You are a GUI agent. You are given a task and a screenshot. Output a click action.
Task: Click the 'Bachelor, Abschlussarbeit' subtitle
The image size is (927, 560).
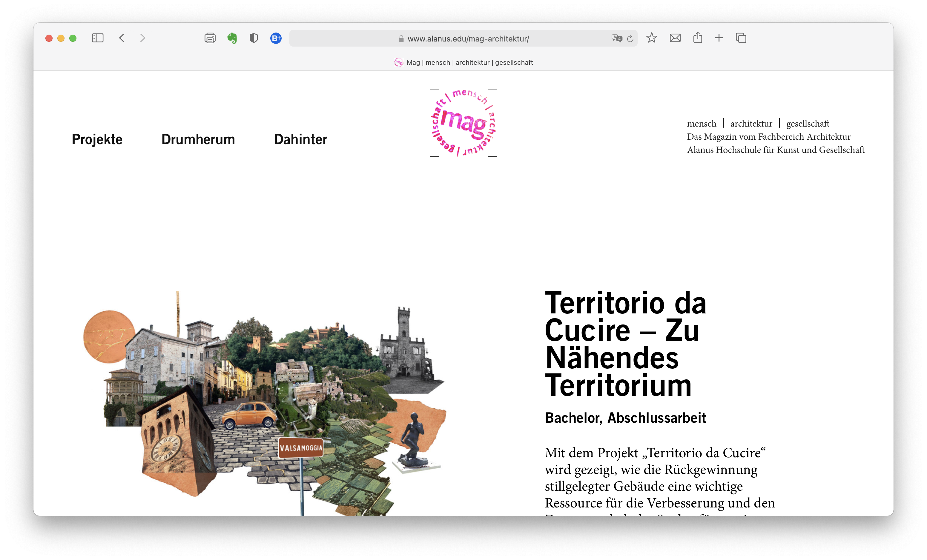pos(625,418)
